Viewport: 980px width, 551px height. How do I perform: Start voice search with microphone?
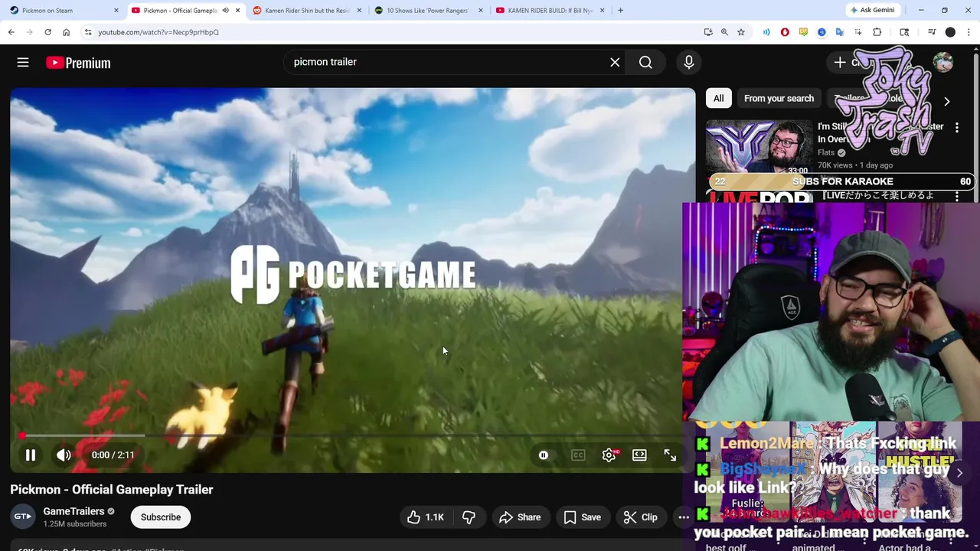688,62
